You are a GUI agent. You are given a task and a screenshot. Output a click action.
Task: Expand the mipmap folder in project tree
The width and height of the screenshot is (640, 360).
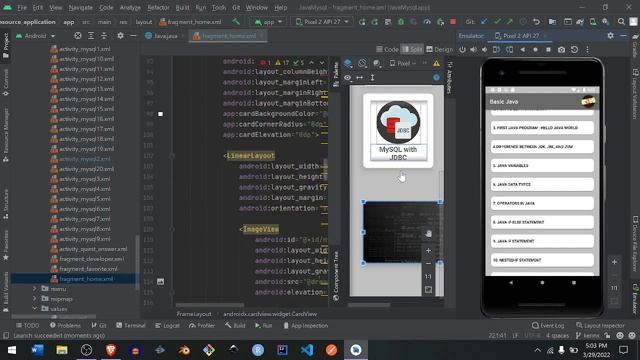35,299
